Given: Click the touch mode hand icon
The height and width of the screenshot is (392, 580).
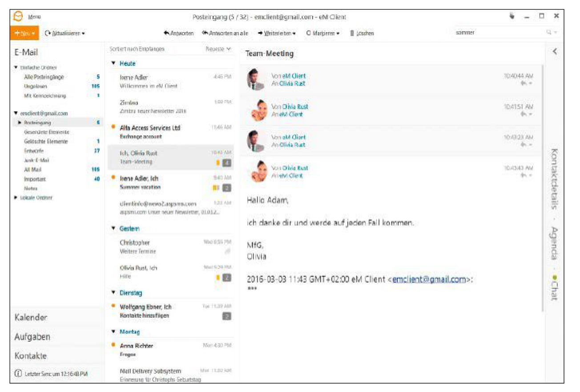Looking at the screenshot, I should (x=512, y=16).
